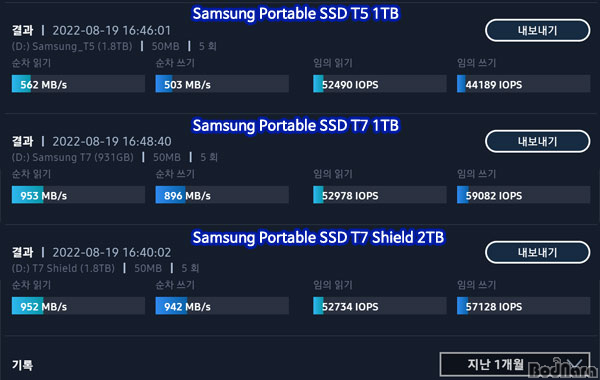Viewport: 600px width, 380px height.
Task: Select the 562 MB/s sequential read bar
Action: (78, 84)
